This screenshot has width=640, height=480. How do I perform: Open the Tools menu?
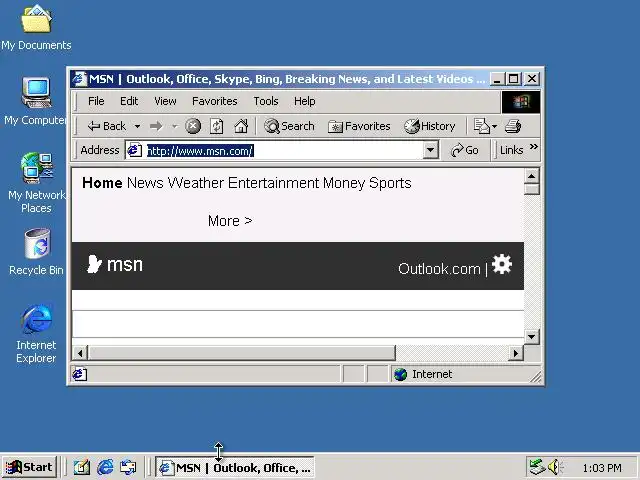tap(266, 101)
